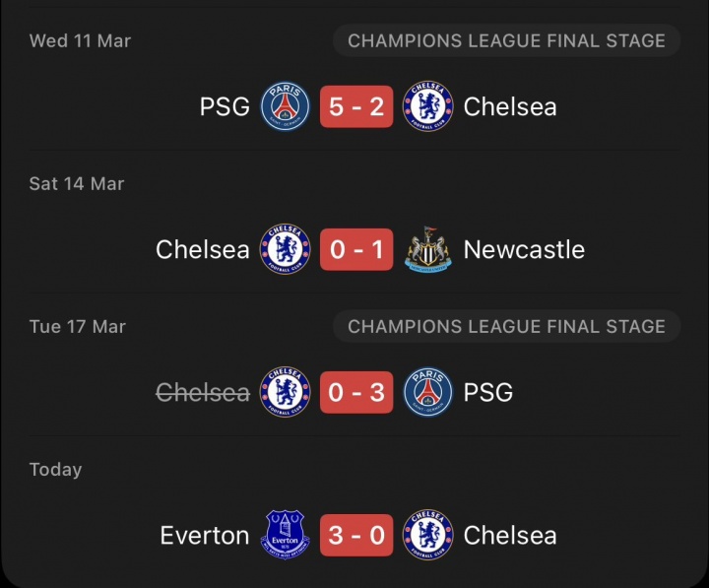Click the Chelsea crest beside the 0-1 score
709x588 pixels.
(x=286, y=249)
